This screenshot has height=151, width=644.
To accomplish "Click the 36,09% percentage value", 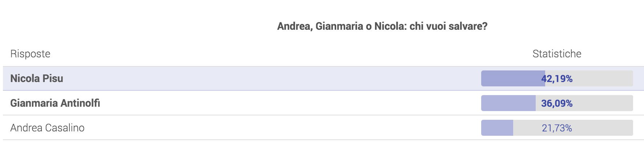I will 557,103.
